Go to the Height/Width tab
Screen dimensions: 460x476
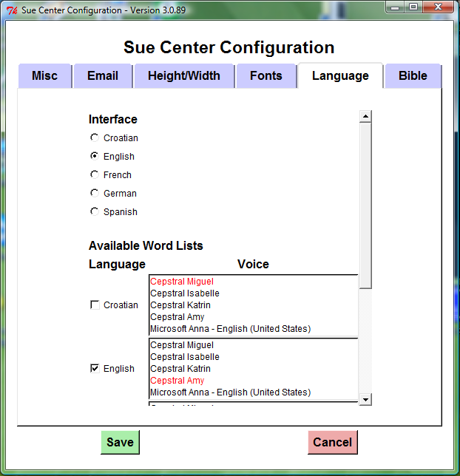coord(183,76)
